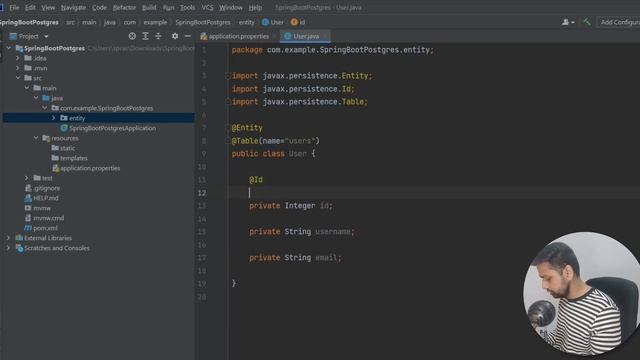
Task: Expand External Libraries node
Action: [9, 238]
